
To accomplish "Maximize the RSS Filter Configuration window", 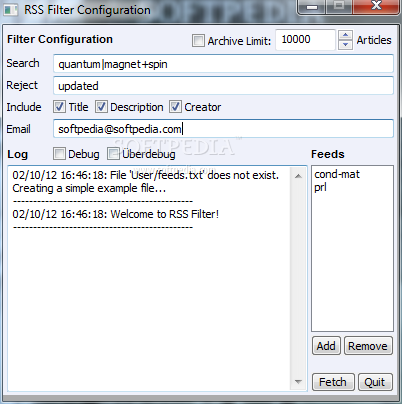I will (339, 7).
